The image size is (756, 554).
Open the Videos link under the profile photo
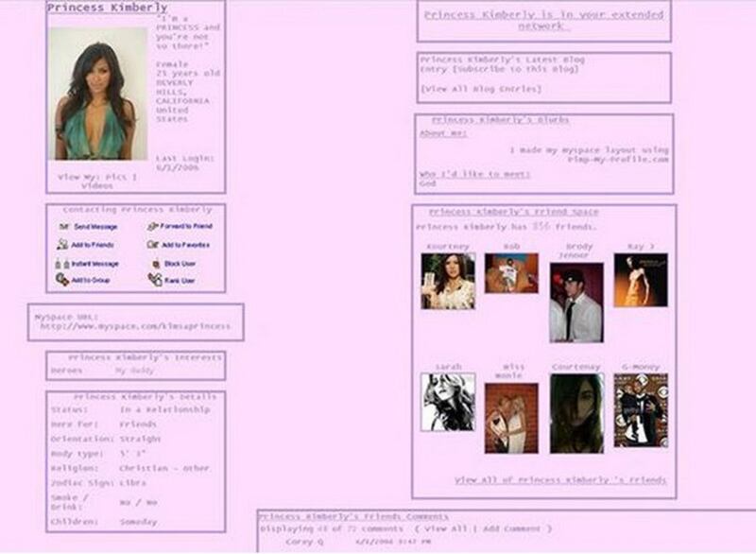point(96,186)
